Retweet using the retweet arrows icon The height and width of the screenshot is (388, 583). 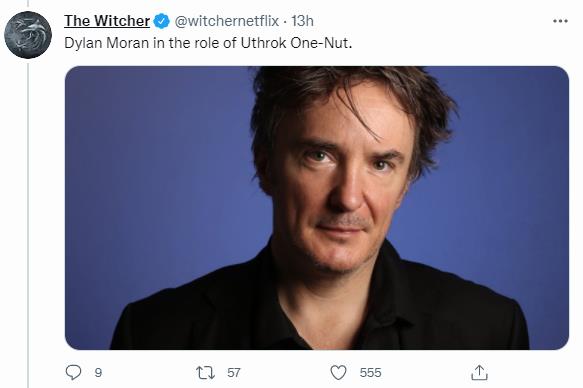click(x=205, y=372)
